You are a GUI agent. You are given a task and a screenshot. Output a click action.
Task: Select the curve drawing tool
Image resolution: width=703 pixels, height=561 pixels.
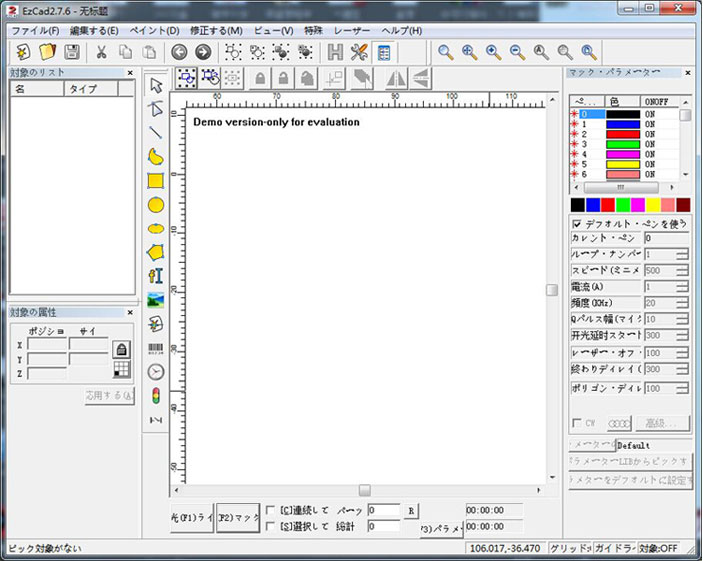pos(156,157)
